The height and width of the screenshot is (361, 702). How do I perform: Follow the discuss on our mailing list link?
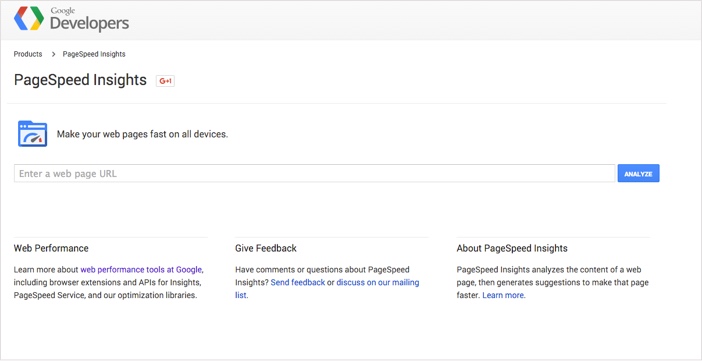(x=327, y=289)
